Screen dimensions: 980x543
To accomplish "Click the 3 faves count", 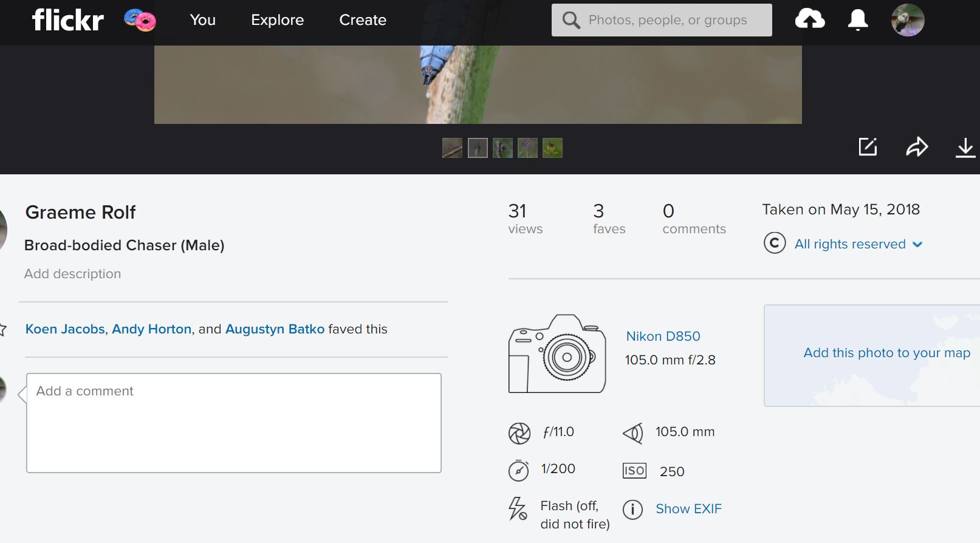I will [x=609, y=219].
